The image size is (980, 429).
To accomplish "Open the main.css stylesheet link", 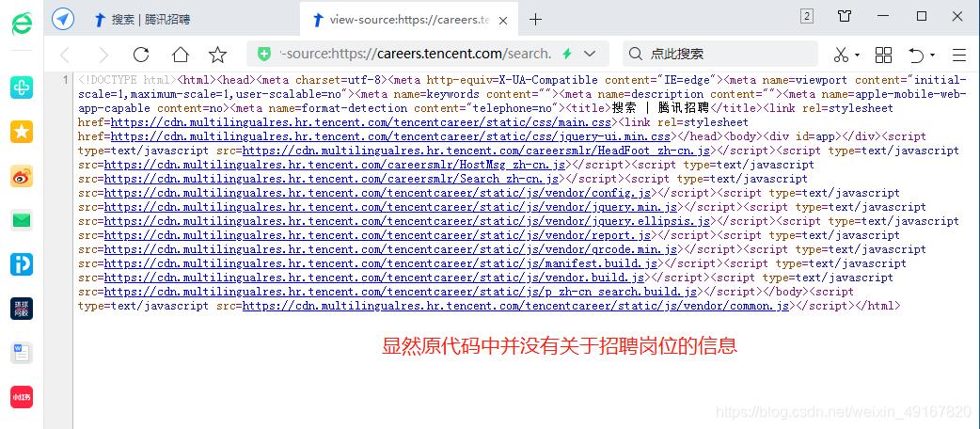I will coord(361,122).
